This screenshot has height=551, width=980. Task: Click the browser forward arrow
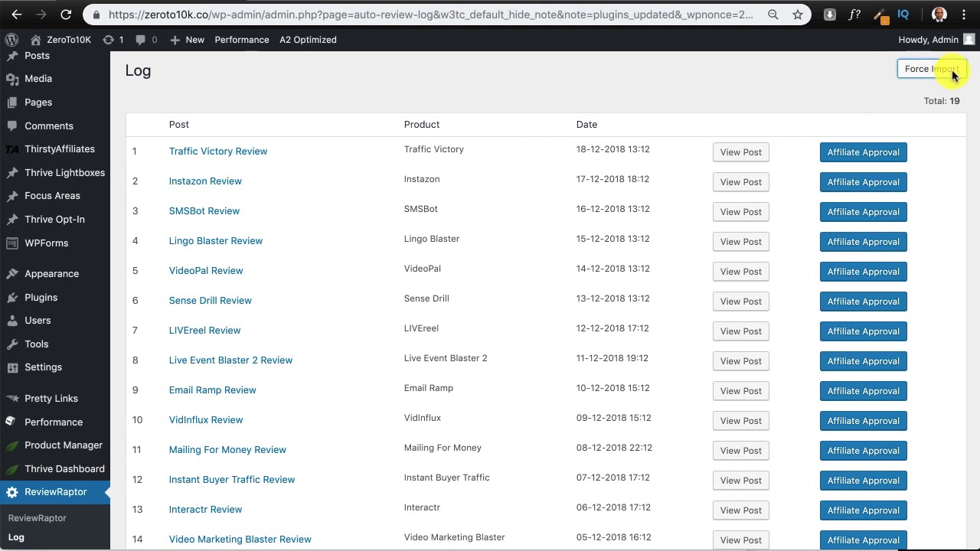pos(41,15)
